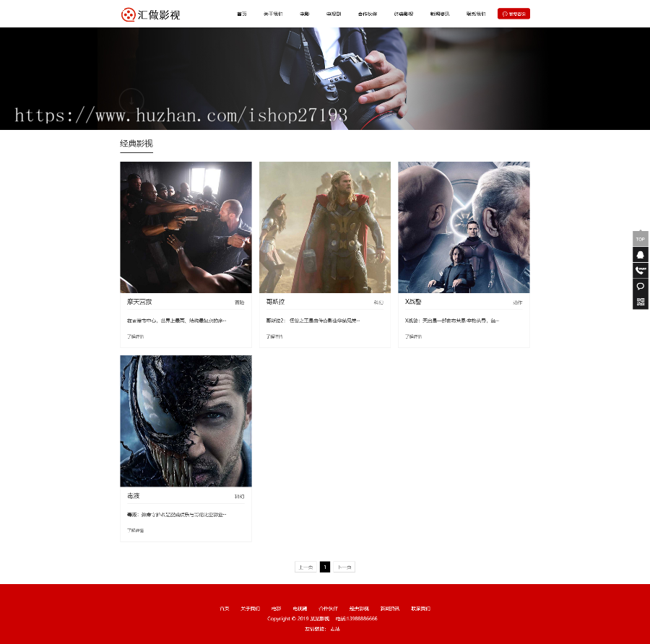Open 关于我们 in the top navigation
This screenshot has height=644, width=650.
(x=273, y=14)
